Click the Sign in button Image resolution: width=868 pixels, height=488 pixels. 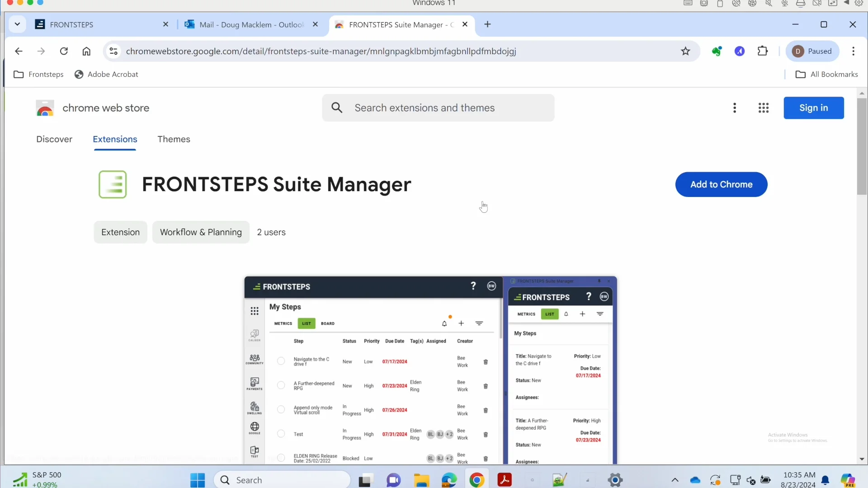pos(813,108)
